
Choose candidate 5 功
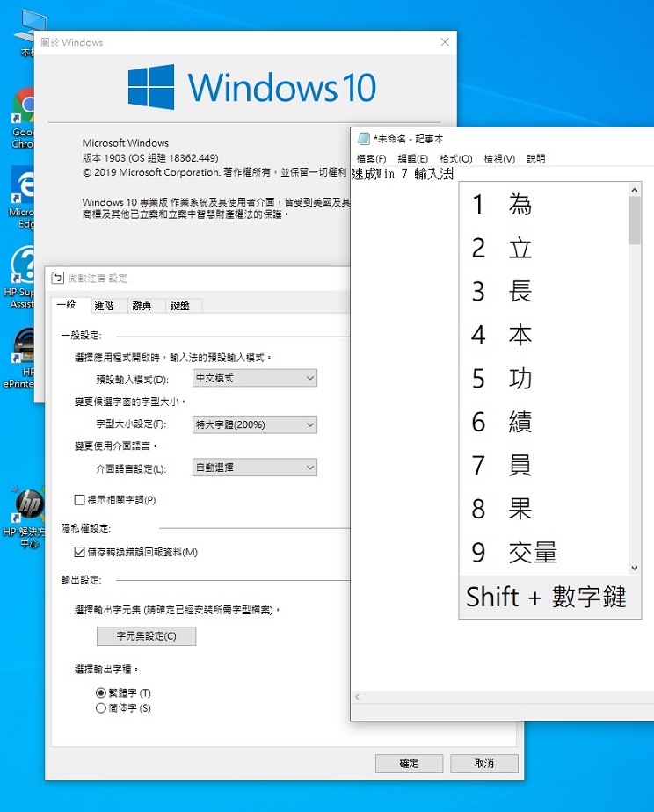(544, 378)
